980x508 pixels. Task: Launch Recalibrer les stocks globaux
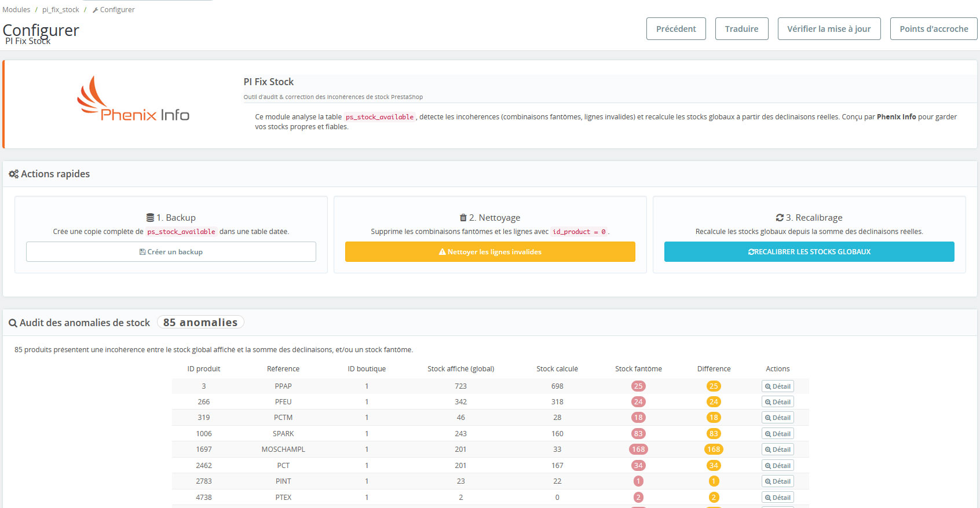pyautogui.click(x=809, y=252)
